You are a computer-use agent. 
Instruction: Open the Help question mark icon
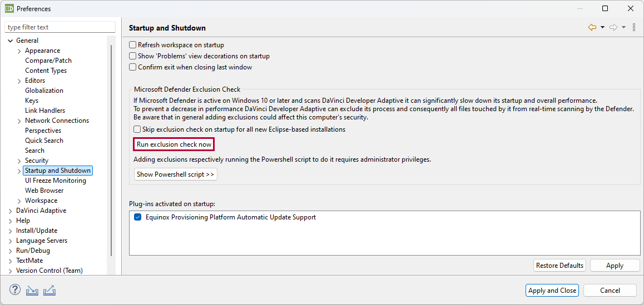pos(15,290)
